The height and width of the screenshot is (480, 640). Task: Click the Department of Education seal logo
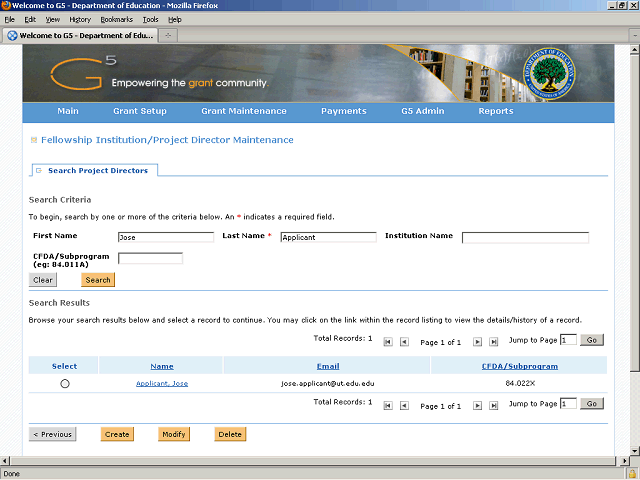click(549, 73)
